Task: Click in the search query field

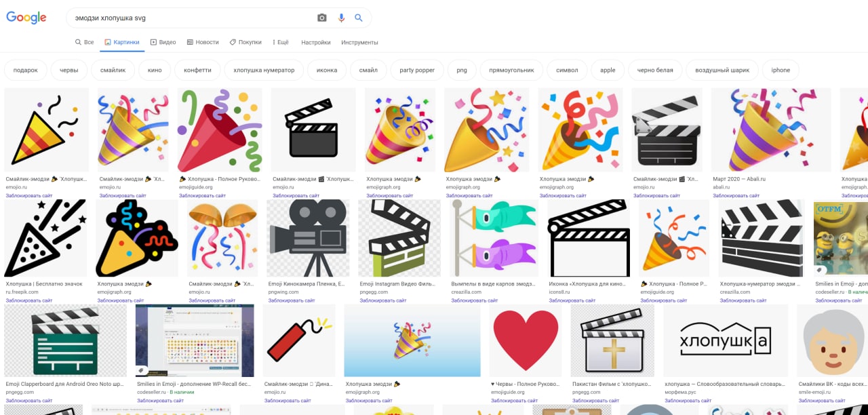Action: 190,18
